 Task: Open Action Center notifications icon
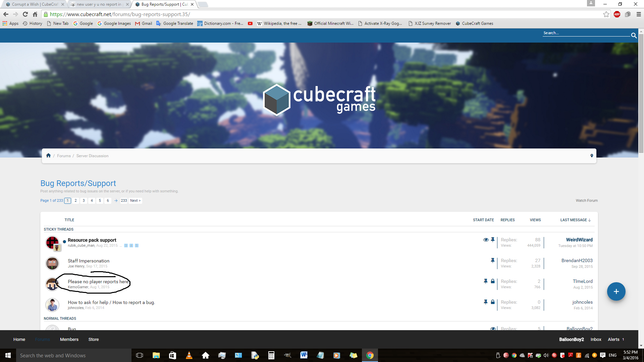[x=603, y=355]
